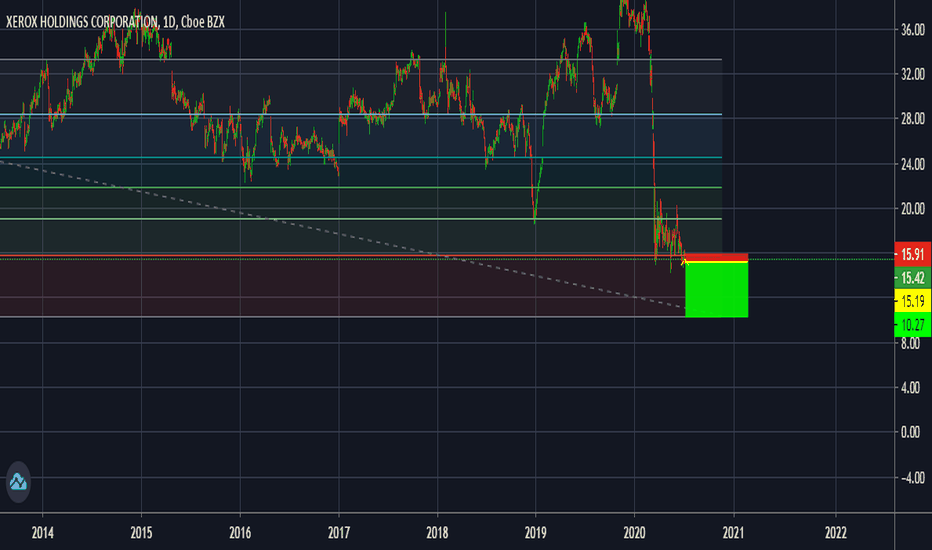Screen dimensions: 932x550
Task: Click the 2021 time axis label
Action: [x=733, y=533]
